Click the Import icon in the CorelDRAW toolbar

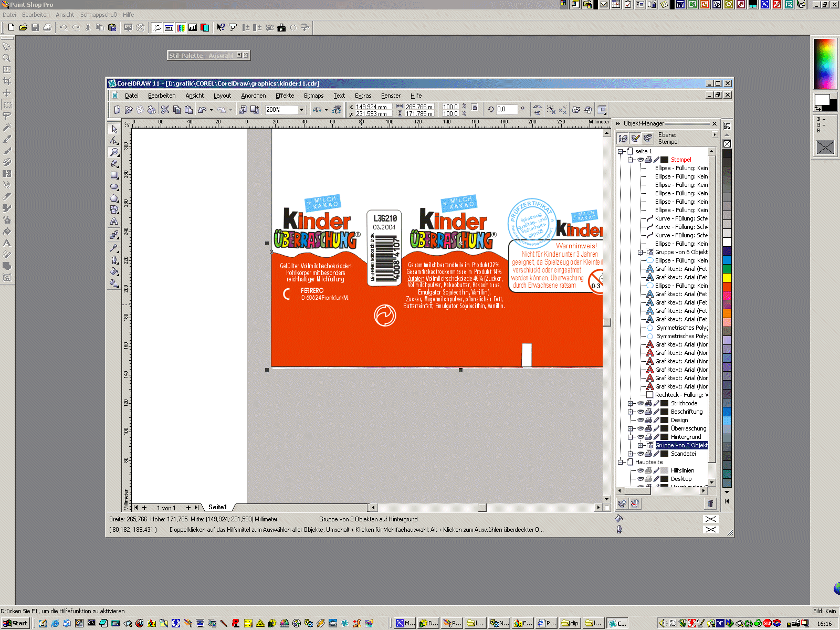click(243, 109)
